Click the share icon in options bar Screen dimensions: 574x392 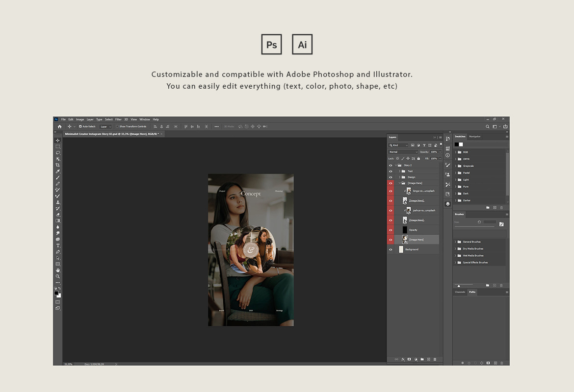point(505,126)
